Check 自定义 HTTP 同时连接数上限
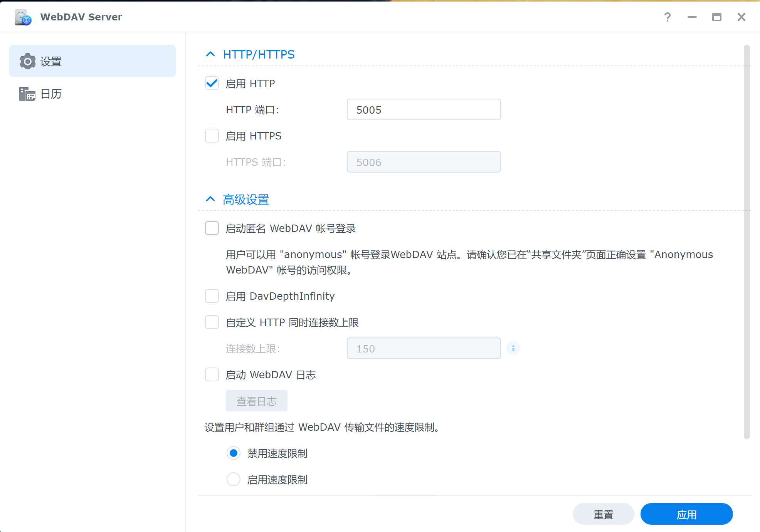This screenshot has width=760, height=532. [212, 322]
